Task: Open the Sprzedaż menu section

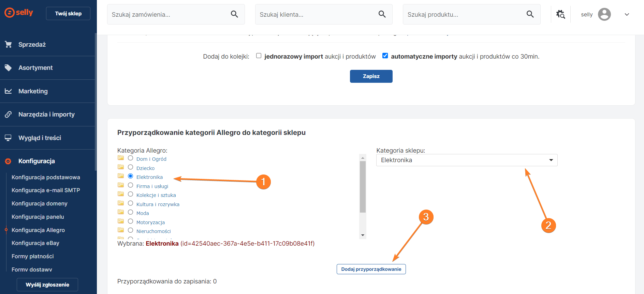Action: click(32, 45)
